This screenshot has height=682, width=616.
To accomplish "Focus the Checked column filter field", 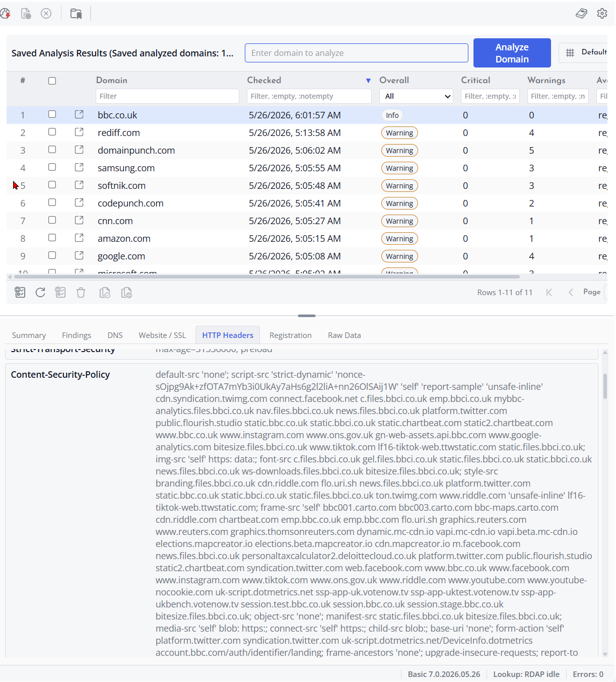I will pos(309,96).
